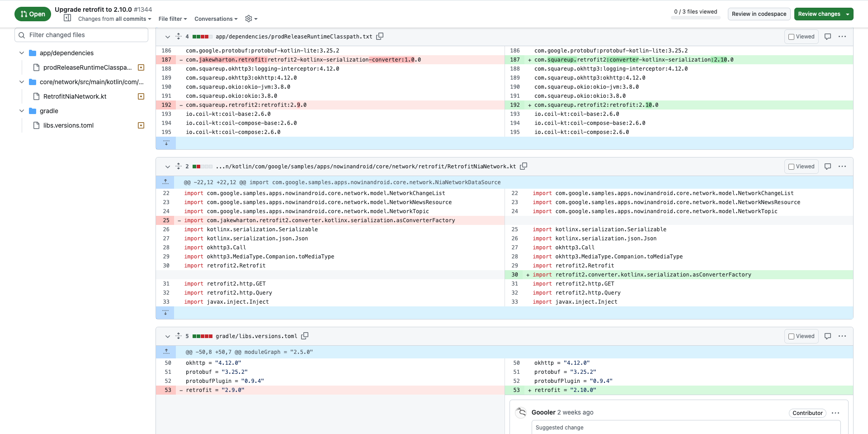This screenshot has width=868, height=434.
Task: Expand down hidden lines below line 195
Action: (166, 143)
